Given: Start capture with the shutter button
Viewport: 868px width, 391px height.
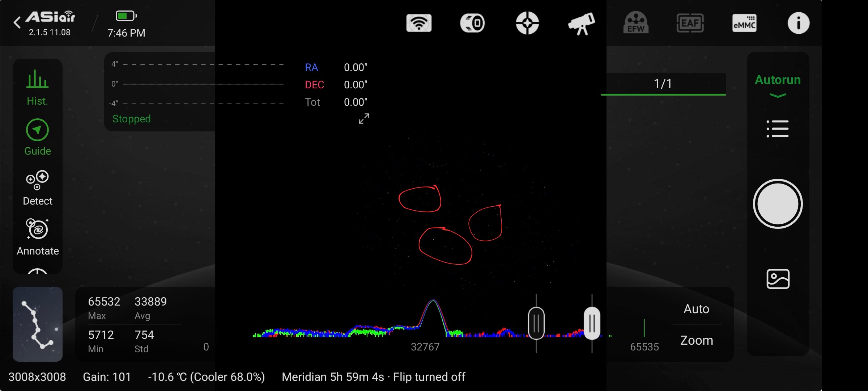Looking at the screenshot, I should [x=778, y=204].
